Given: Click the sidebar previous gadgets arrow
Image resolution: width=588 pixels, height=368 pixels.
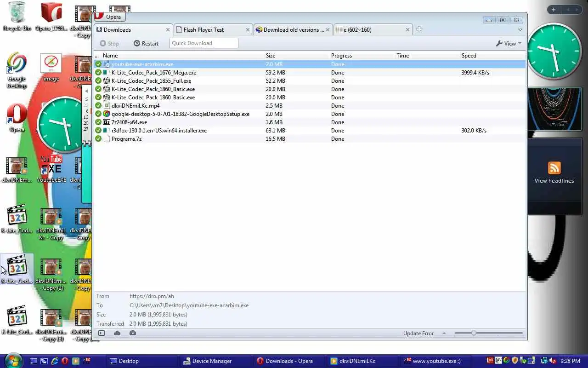Looking at the screenshot, I should coord(568,10).
